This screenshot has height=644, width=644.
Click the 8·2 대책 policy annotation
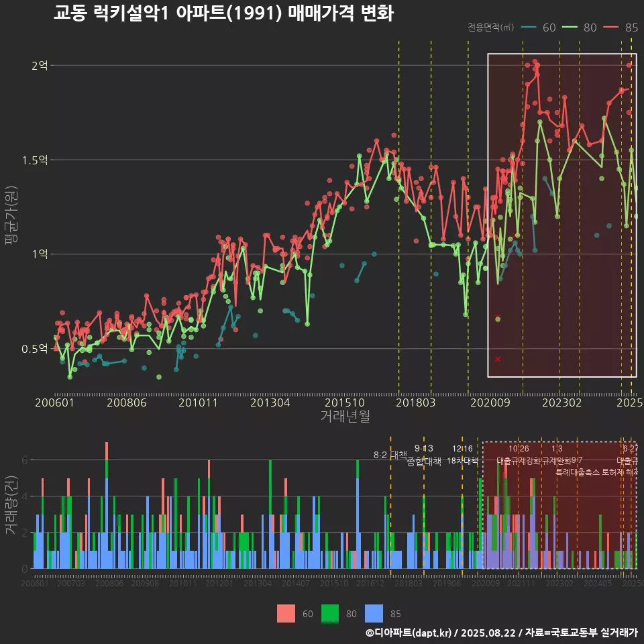click(390, 455)
